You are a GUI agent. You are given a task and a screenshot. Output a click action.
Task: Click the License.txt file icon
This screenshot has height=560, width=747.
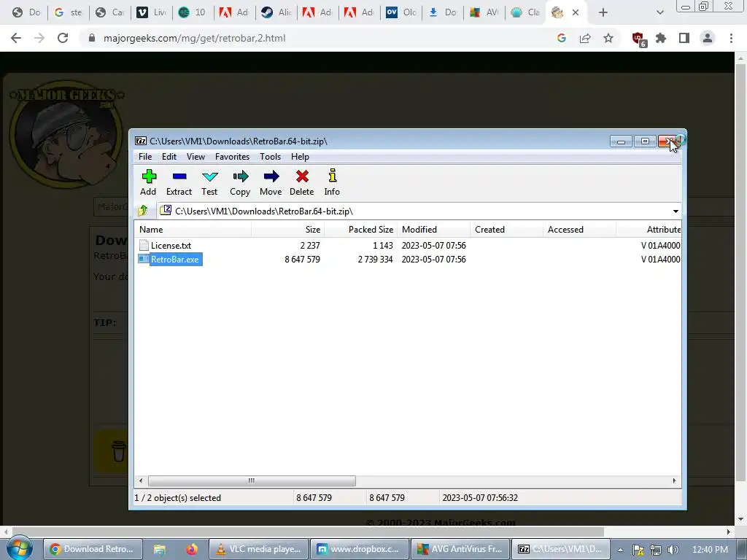tap(144, 245)
